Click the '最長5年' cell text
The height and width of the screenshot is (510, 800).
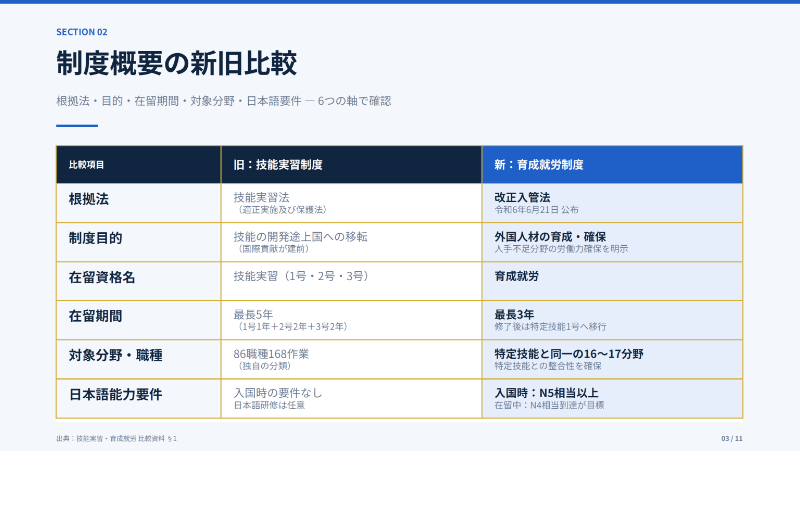(253, 315)
